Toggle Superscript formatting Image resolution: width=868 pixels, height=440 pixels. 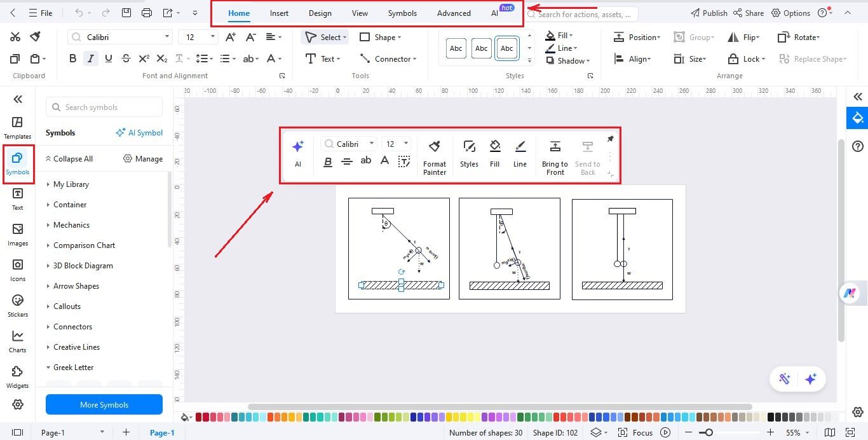(144, 58)
